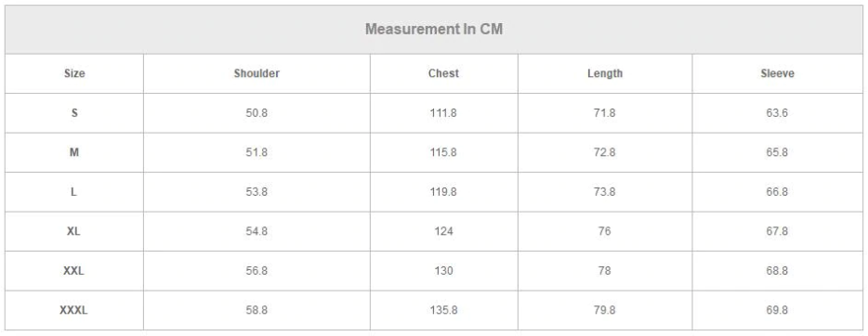Click the L size row label
868x336 pixels.
(x=74, y=192)
